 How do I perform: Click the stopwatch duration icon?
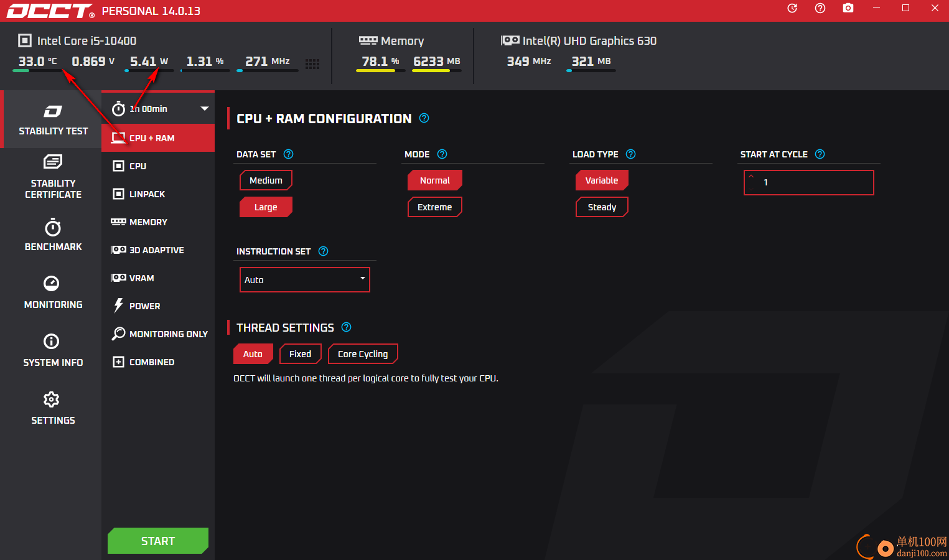click(118, 109)
